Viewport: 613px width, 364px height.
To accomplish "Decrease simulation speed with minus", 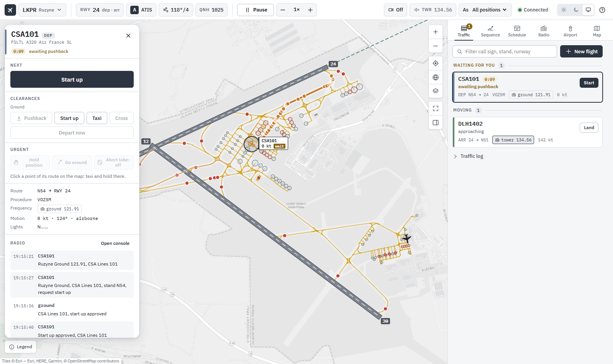I will coord(283,10).
